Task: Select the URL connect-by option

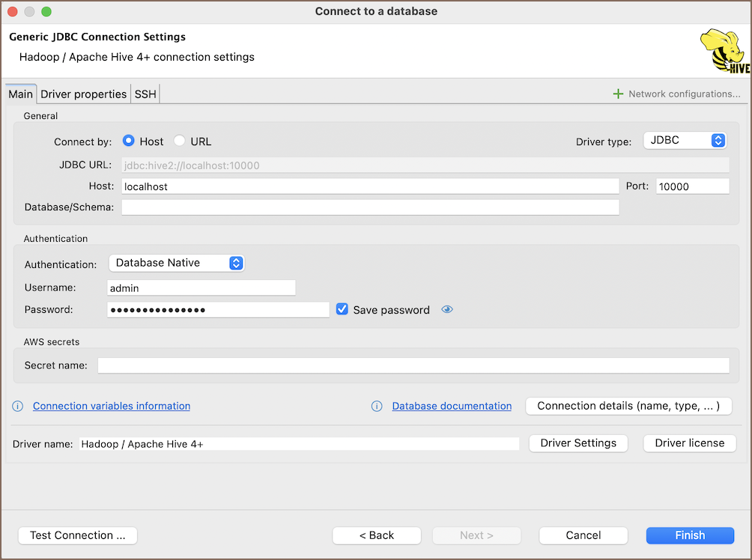Action: click(x=180, y=141)
